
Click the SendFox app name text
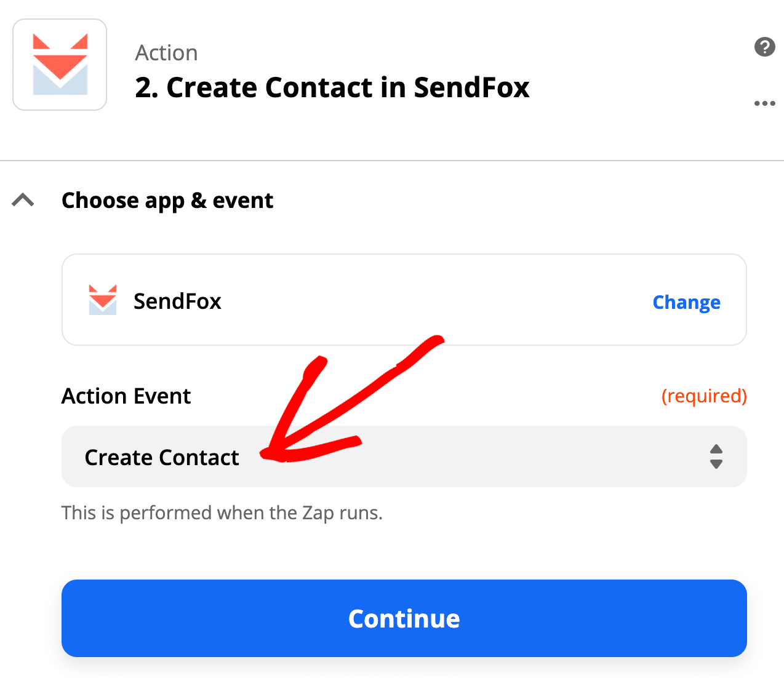coord(177,301)
